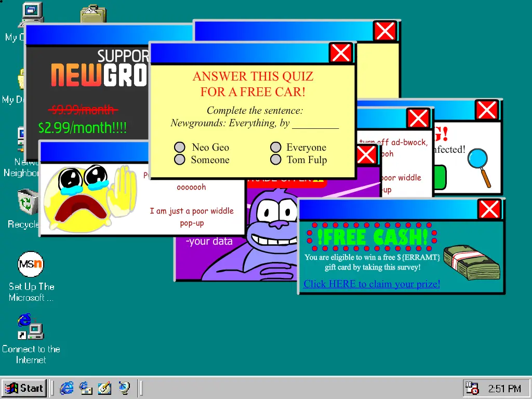Screen dimensions: 532x399
Task: Close the ad-bwock pop-up on the right
Action: point(418,118)
